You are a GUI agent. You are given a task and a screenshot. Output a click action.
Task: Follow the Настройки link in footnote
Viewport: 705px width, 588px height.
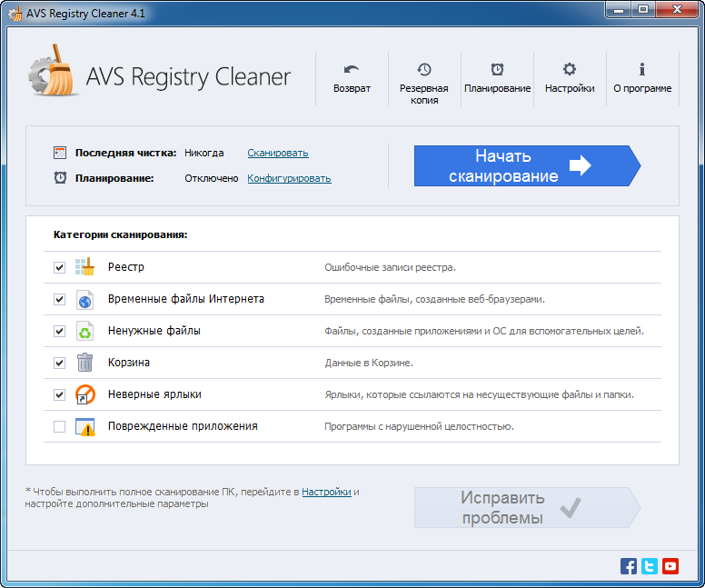click(326, 492)
